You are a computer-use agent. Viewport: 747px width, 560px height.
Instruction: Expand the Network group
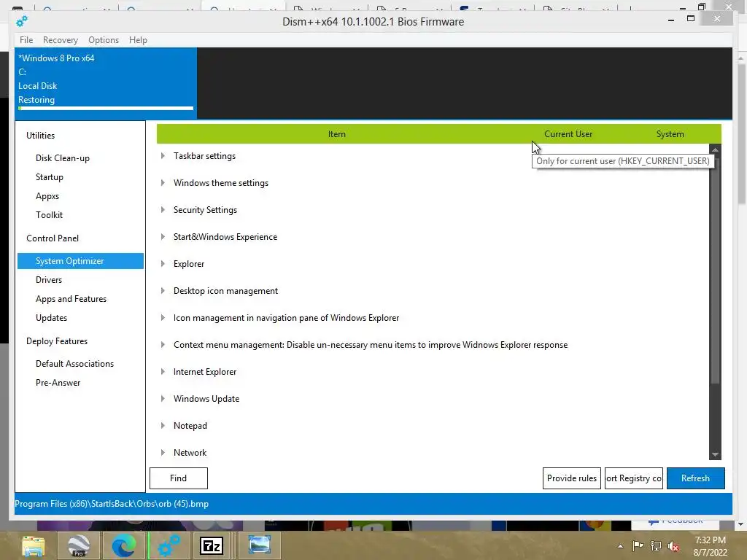(x=163, y=452)
